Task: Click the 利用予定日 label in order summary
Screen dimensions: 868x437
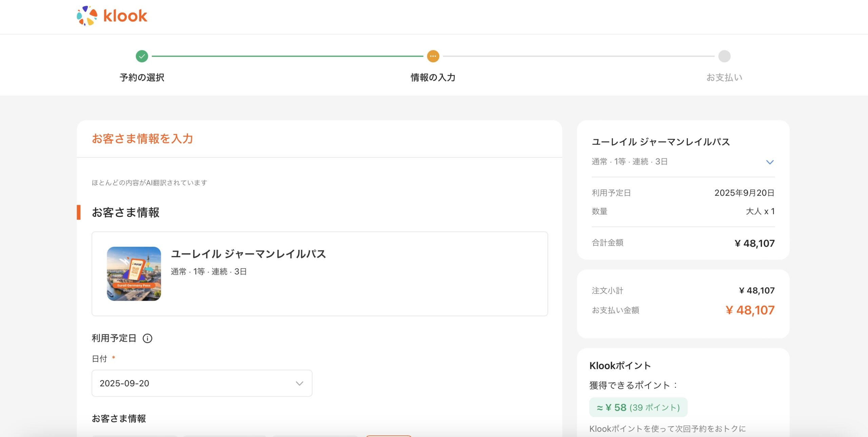Action: tap(611, 193)
